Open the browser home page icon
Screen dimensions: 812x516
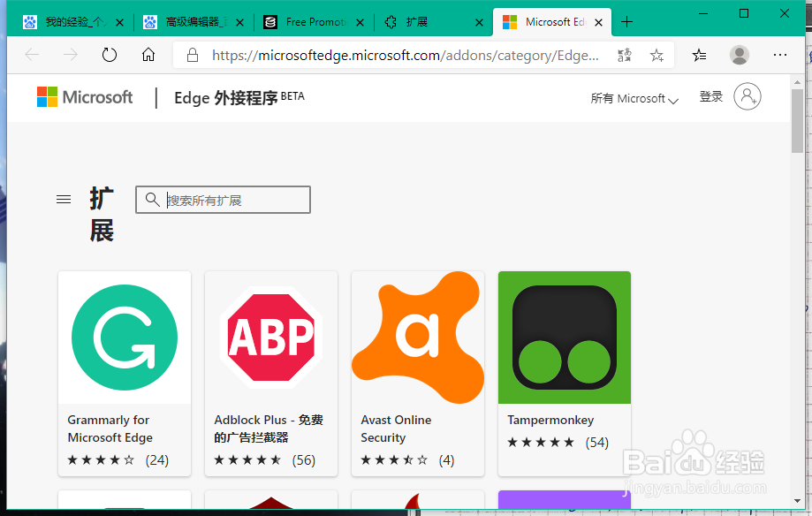click(148, 55)
